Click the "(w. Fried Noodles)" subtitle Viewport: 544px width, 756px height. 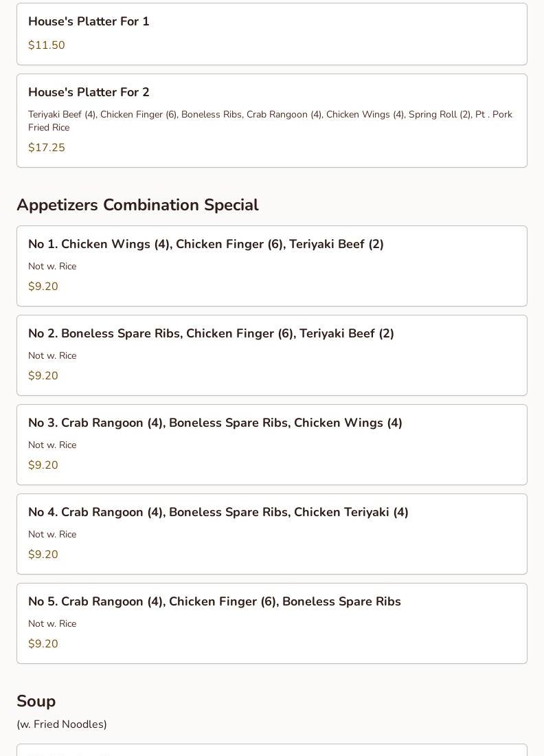(x=62, y=724)
